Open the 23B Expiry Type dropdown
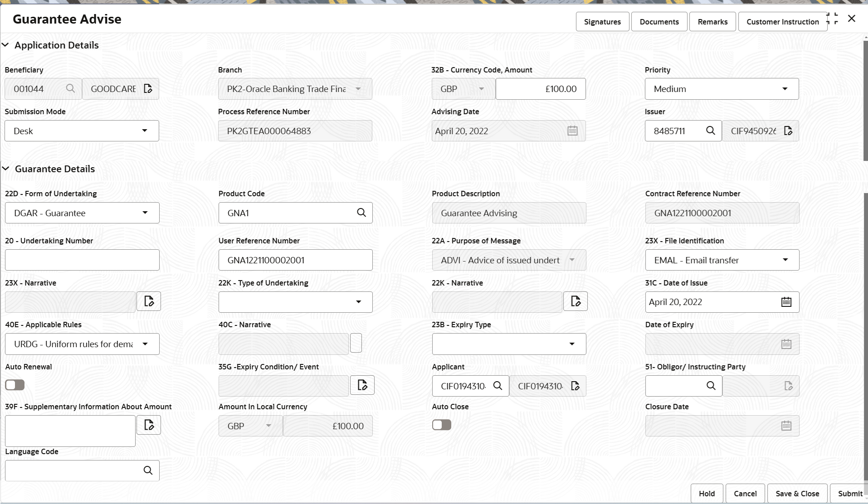Image resolution: width=868 pixels, height=504 pixels. [x=509, y=344]
